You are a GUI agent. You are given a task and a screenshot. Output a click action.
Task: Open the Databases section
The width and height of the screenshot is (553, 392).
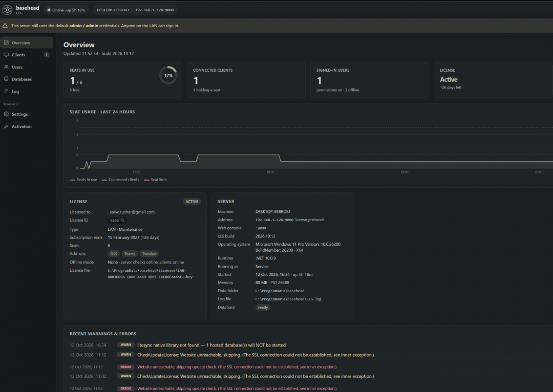tap(27, 79)
